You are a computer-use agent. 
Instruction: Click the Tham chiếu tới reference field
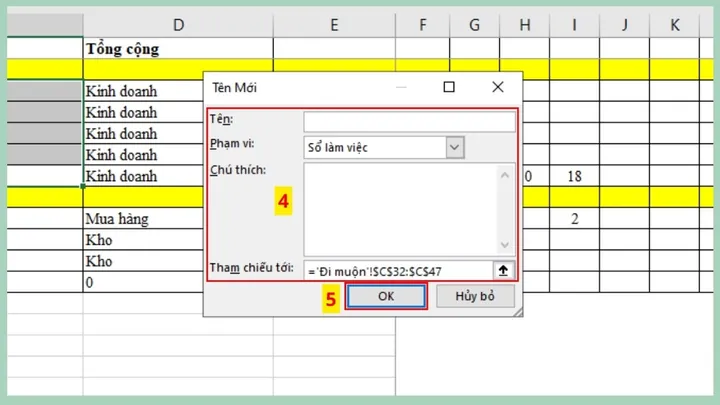[398, 271]
